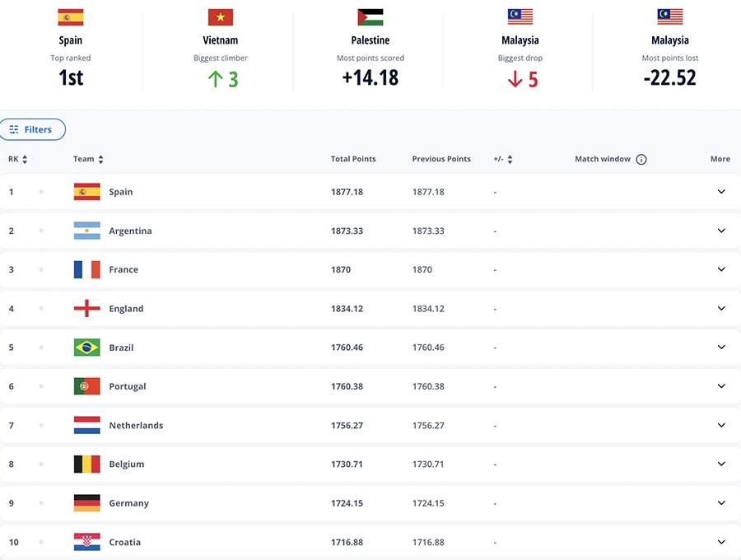741x560 pixels.
Task: Sort rankings by RK column arrows
Action: pos(25,160)
